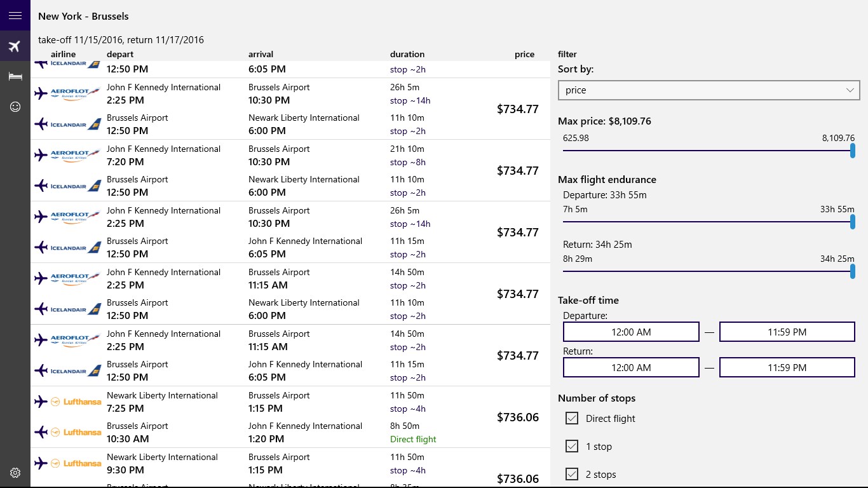Viewport: 868px width, 488px height.
Task: Open settings gear in sidebar
Action: [15, 473]
